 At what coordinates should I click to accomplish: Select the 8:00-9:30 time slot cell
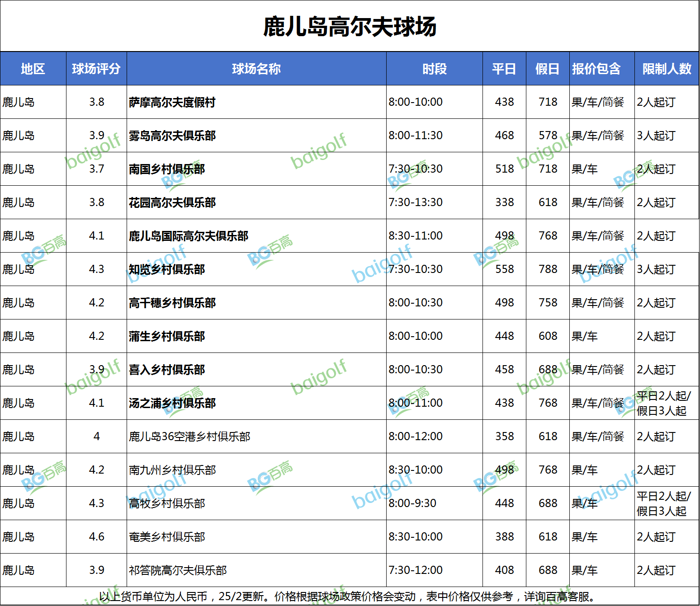[412, 503]
